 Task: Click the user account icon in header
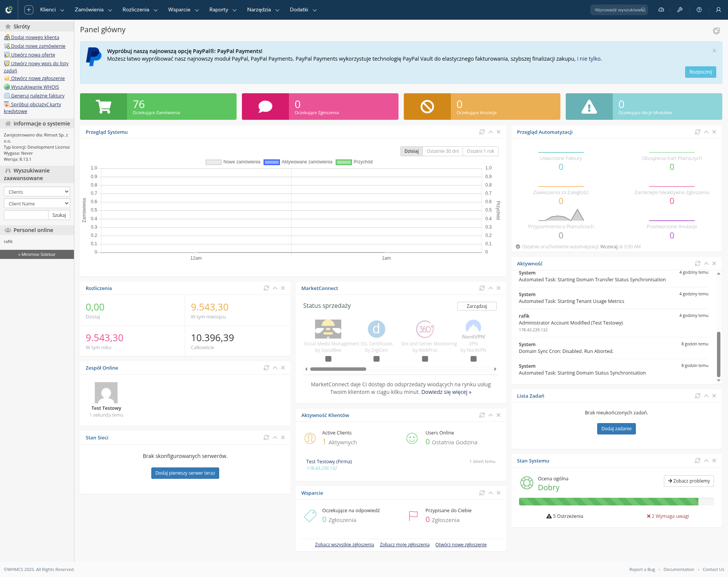coord(718,10)
